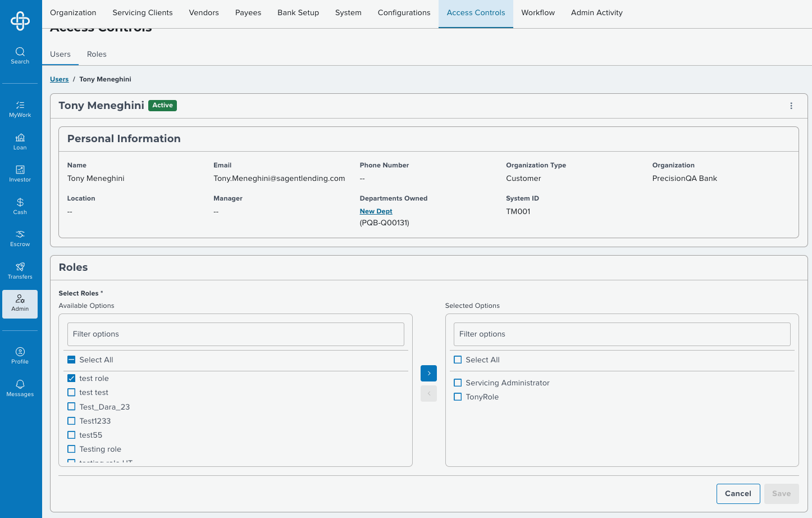Open Configurations menu
812x518 pixels.
404,12
